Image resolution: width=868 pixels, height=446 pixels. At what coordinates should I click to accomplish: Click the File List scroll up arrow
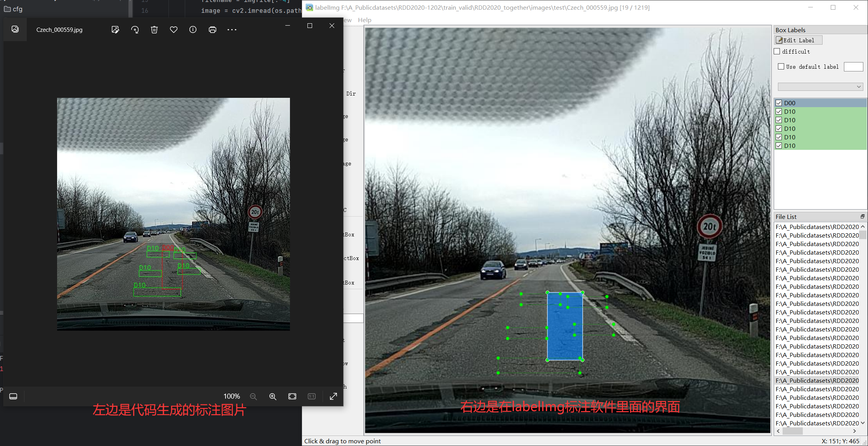pos(863,226)
